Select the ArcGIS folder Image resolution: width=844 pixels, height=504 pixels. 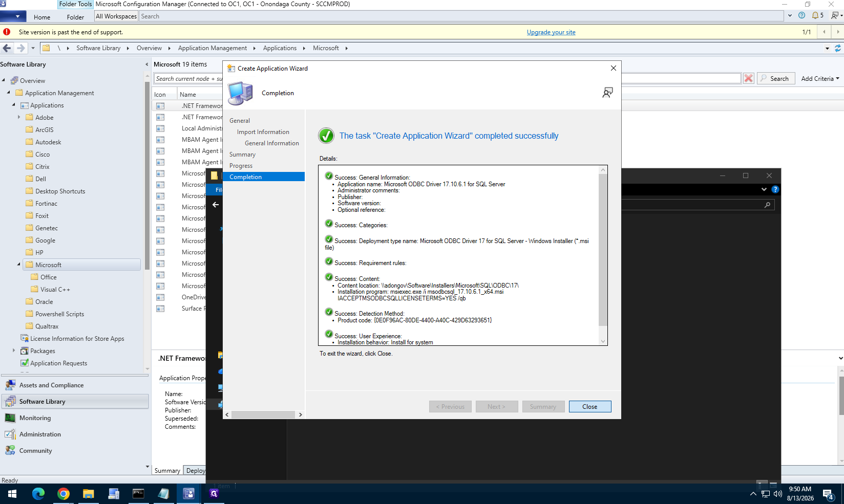(x=44, y=130)
